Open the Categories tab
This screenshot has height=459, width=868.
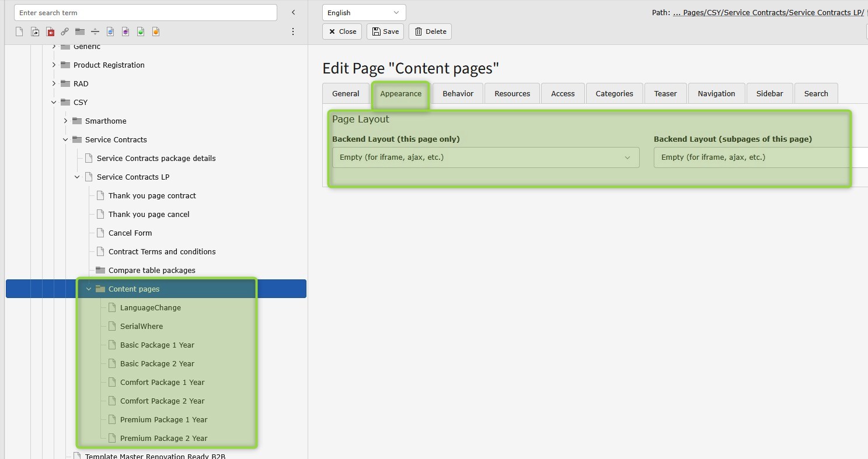[614, 93]
